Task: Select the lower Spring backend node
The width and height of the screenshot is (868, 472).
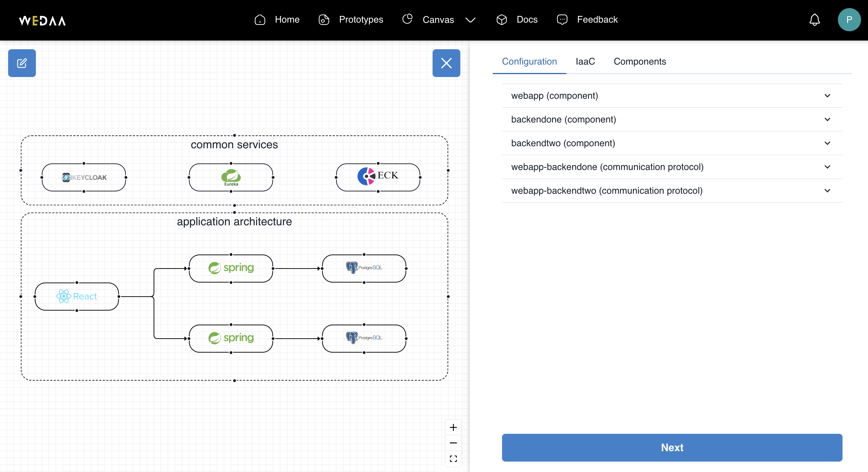Action: pos(231,338)
